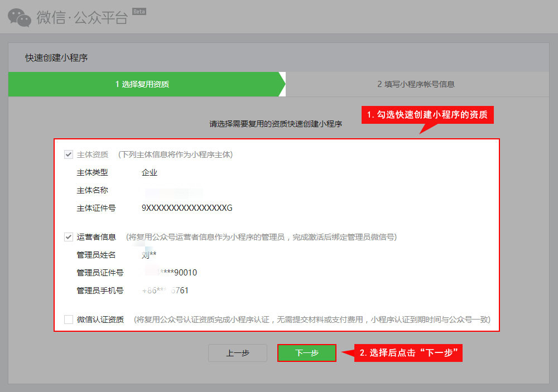The height and width of the screenshot is (392, 558).
Task: Click the 将复用公众号运营者信息 hint text
Action: [262, 237]
